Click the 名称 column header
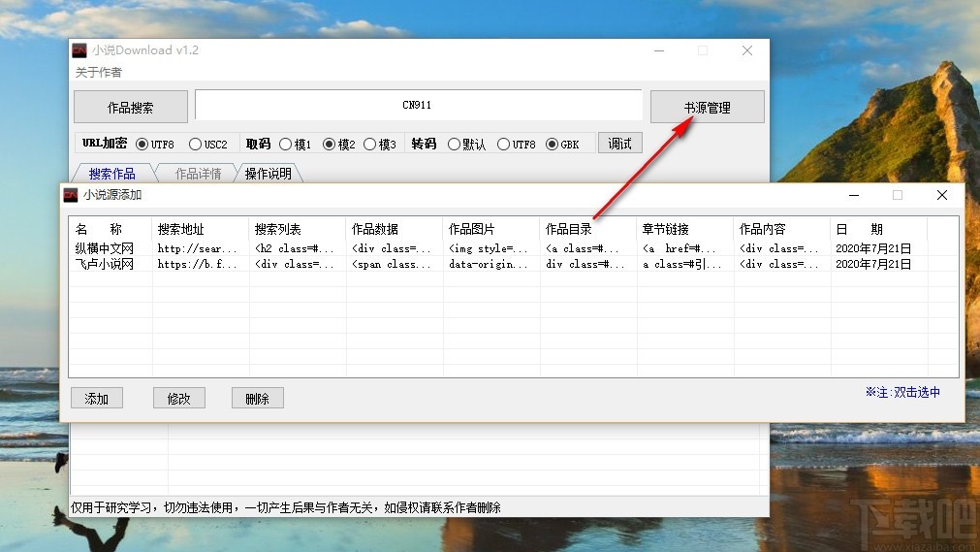 tap(110, 229)
